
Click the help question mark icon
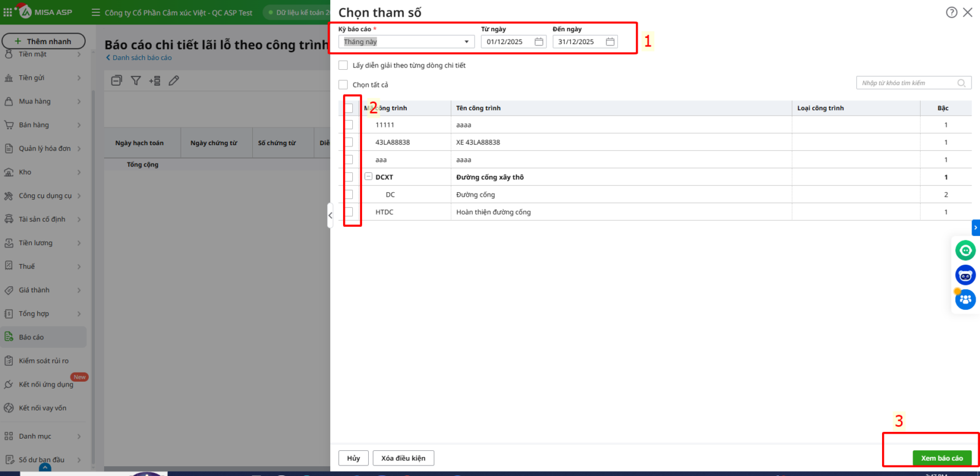[951, 12]
